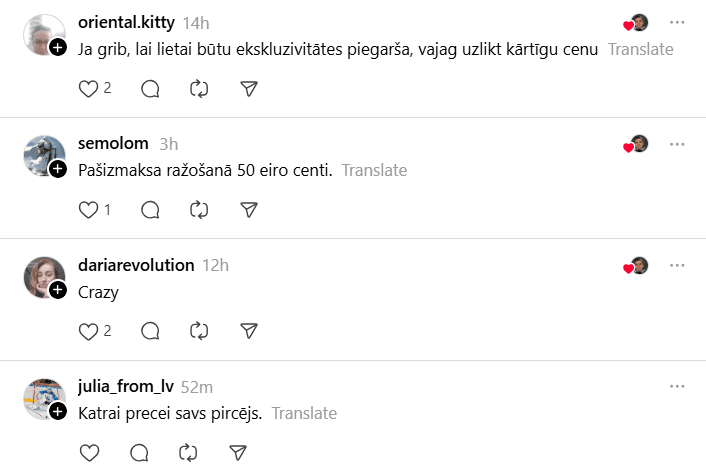Translate oriental.kitty's comment
This screenshot has height=473, width=706.
click(x=640, y=49)
